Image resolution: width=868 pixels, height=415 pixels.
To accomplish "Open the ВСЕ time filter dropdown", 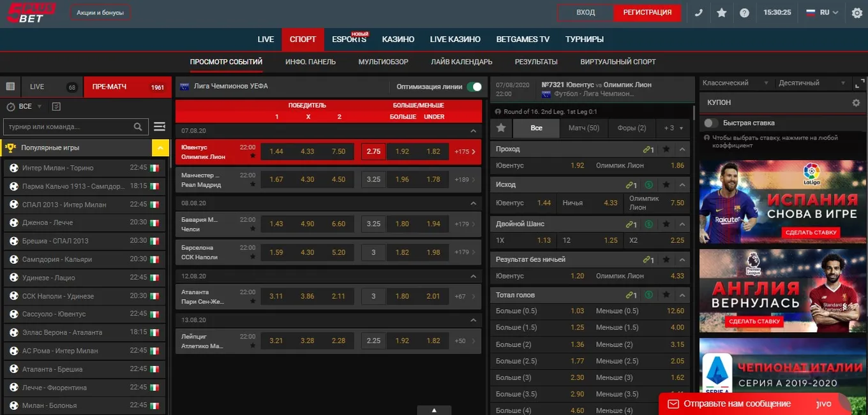I will point(31,106).
